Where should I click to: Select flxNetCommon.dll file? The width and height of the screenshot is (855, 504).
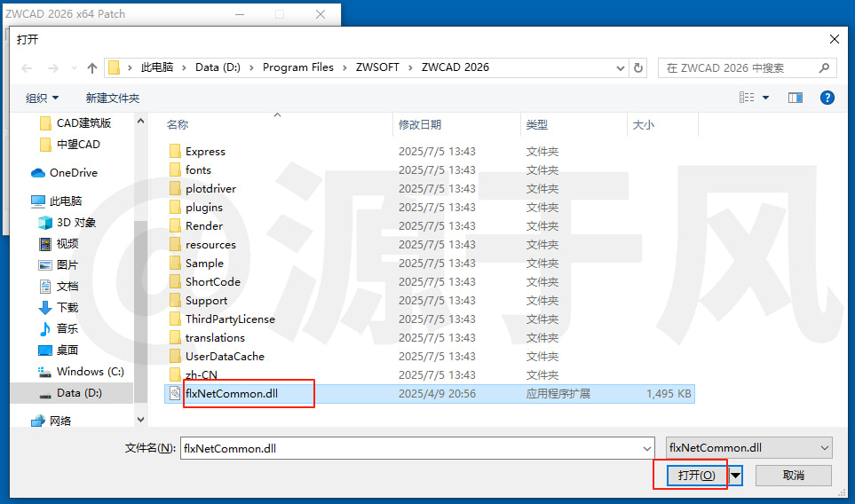point(429,393)
